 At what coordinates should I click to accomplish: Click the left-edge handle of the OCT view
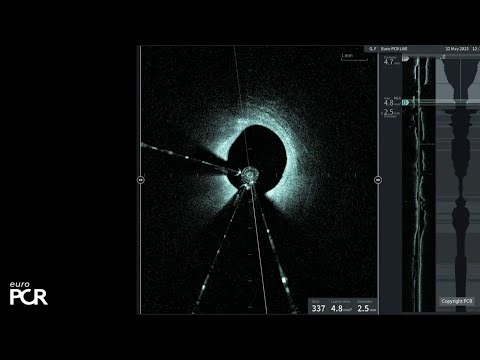141,180
